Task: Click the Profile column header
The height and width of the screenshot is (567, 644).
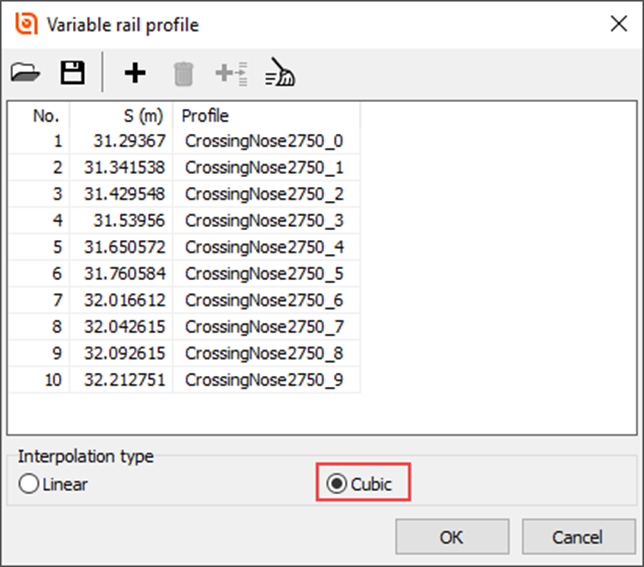Action: pyautogui.click(x=265, y=116)
